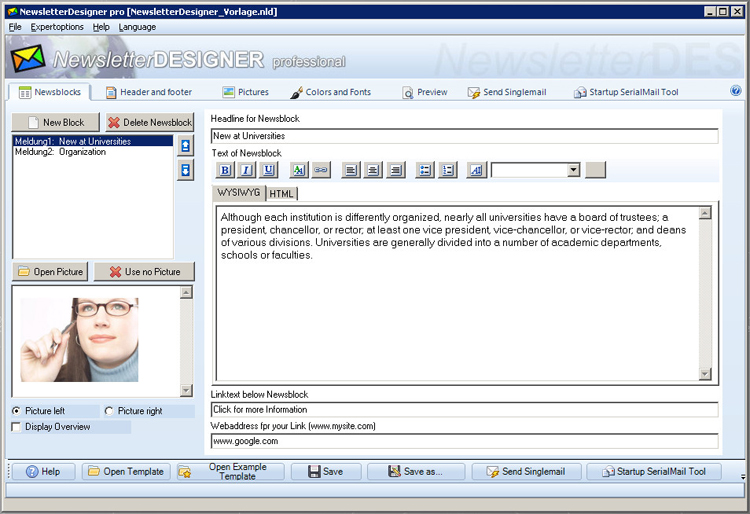This screenshot has height=514, width=750.
Task: Click picture preview scrollbar down arrow
Action: coord(187,390)
